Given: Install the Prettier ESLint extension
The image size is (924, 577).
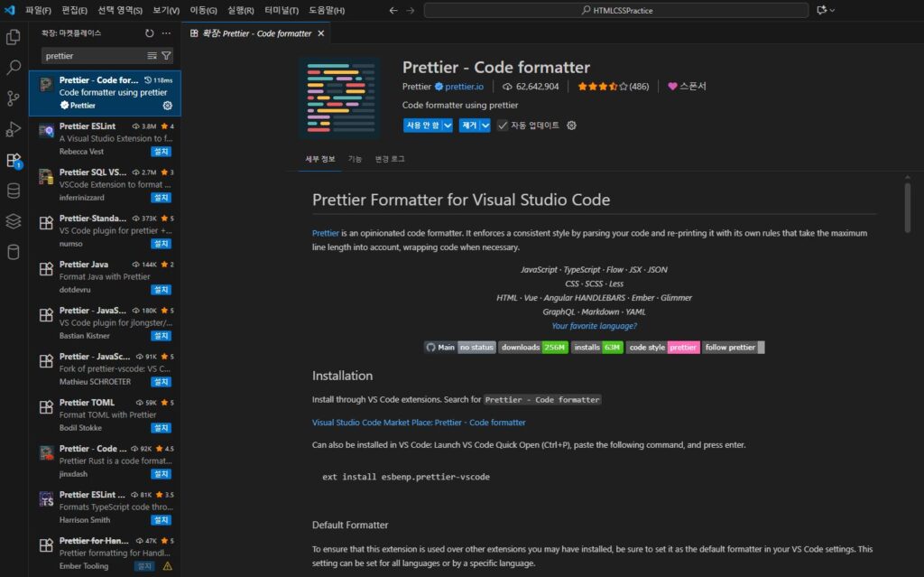Looking at the screenshot, I should [160, 150].
